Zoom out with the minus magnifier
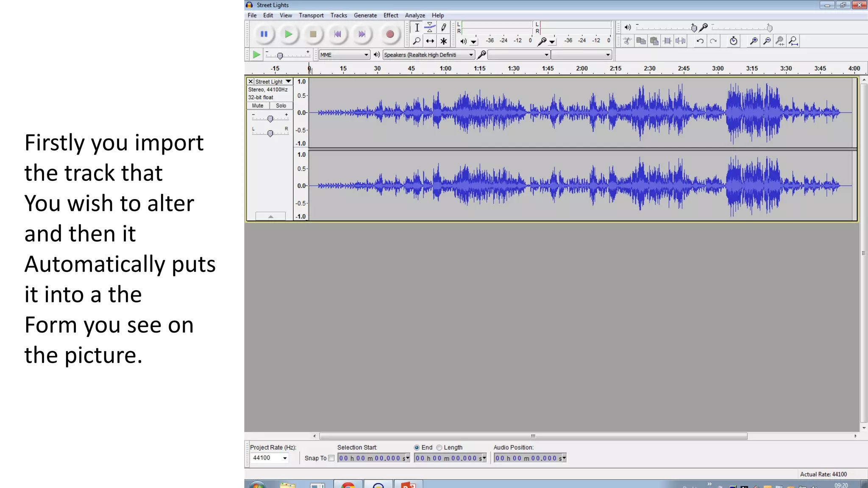The image size is (868, 488). (767, 41)
